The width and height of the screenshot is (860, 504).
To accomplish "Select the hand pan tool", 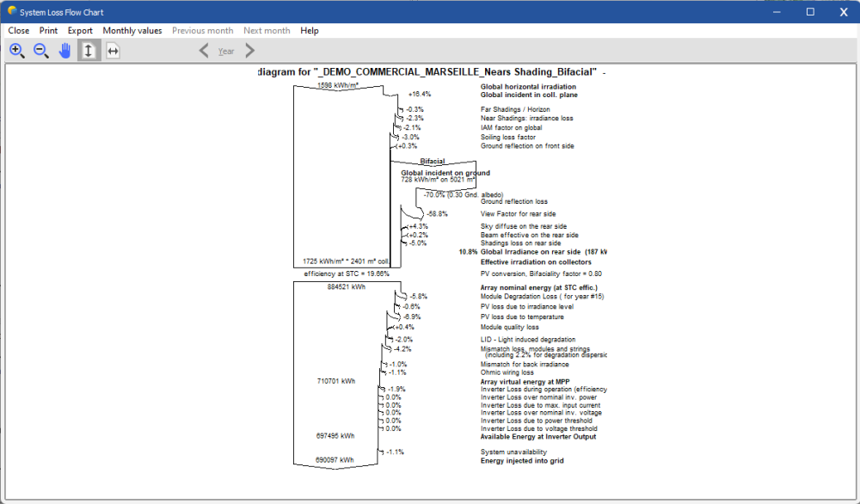I will click(64, 51).
